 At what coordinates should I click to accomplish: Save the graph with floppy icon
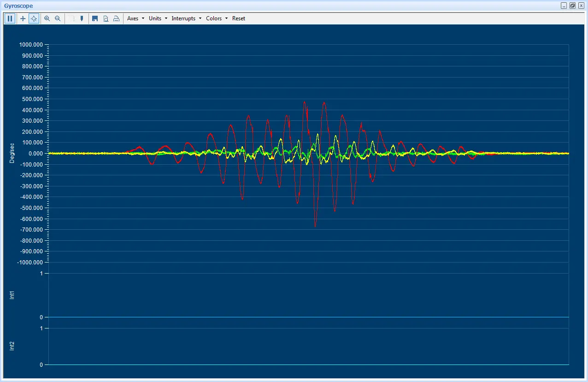(x=95, y=18)
